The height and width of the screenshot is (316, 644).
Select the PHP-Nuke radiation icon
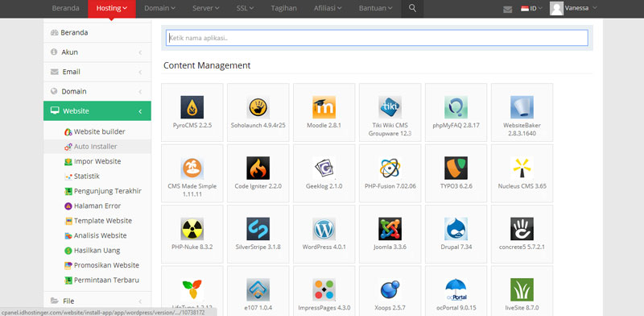click(x=192, y=229)
